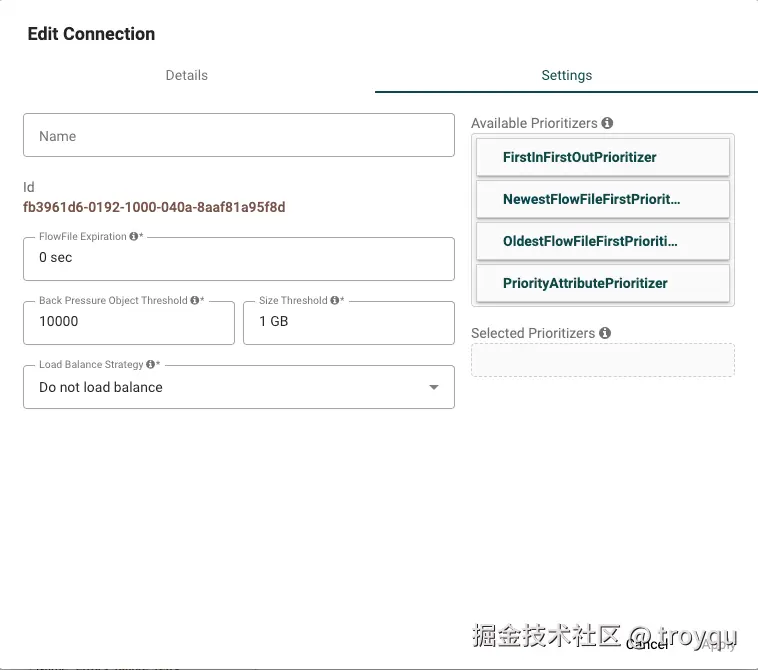Show Selected Prioritizers info icon

pos(605,333)
